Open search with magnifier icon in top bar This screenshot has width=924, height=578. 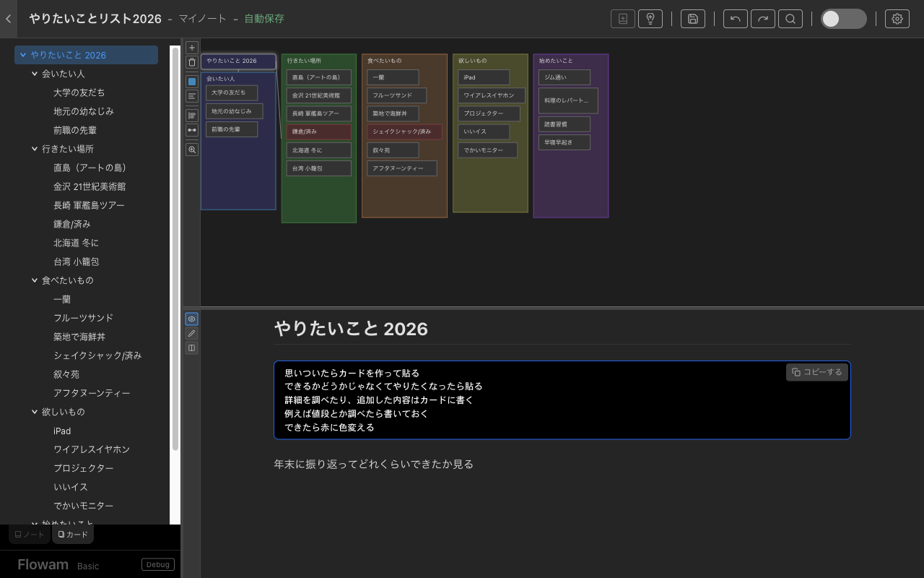click(x=790, y=19)
